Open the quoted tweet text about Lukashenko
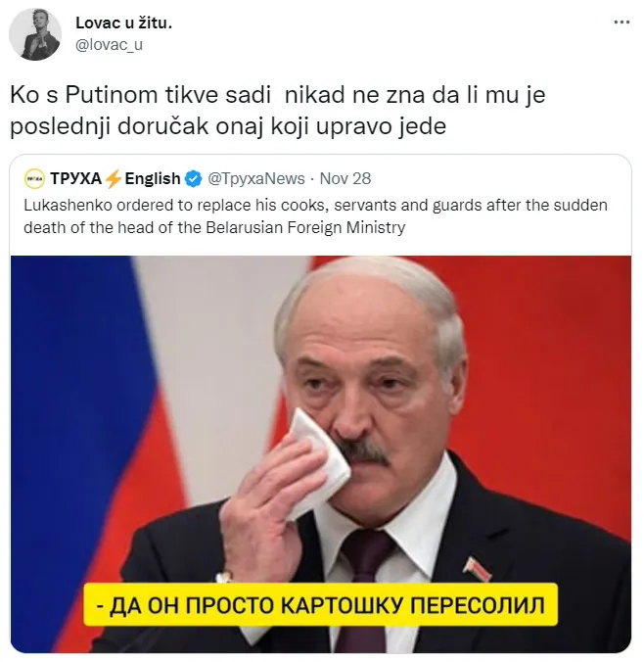This screenshot has width=644, height=662. (316, 216)
